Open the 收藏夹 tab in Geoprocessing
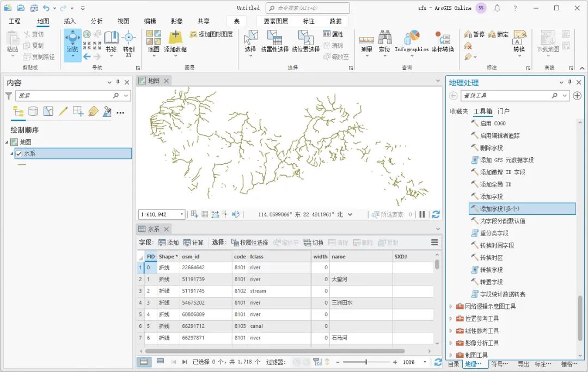The width and height of the screenshot is (588, 372). (459, 111)
